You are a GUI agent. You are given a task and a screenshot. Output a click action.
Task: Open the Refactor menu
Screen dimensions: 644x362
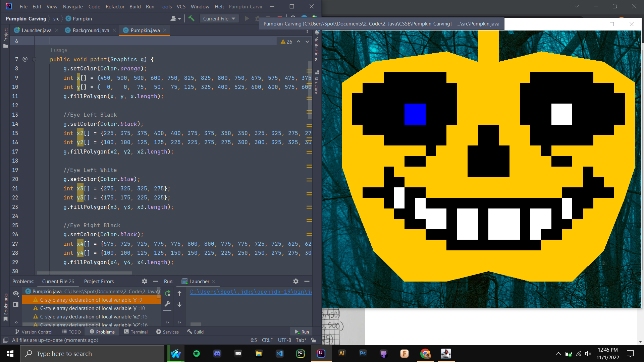pyautogui.click(x=115, y=6)
